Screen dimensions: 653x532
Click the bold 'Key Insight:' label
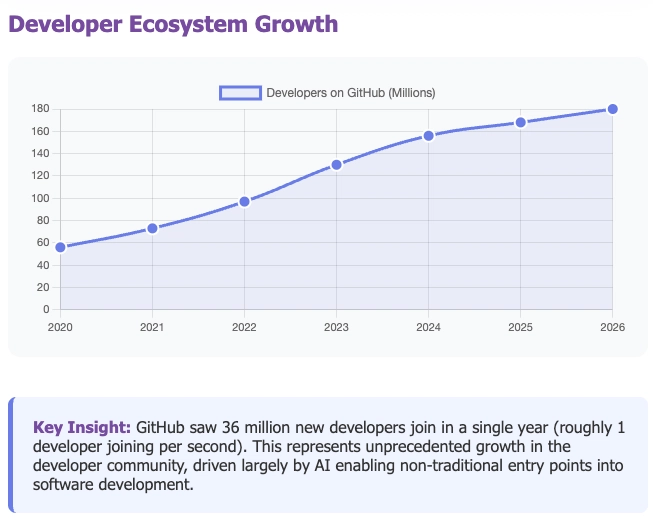(x=82, y=426)
